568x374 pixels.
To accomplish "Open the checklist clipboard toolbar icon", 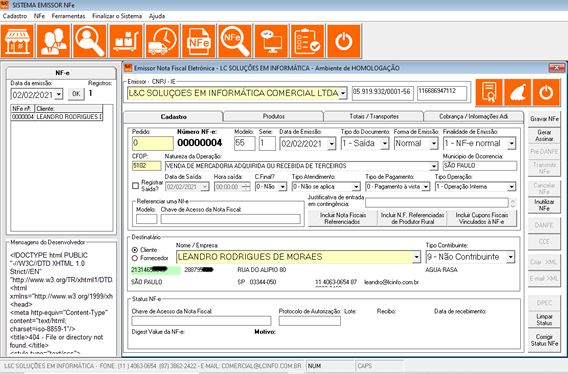I will click(307, 41).
